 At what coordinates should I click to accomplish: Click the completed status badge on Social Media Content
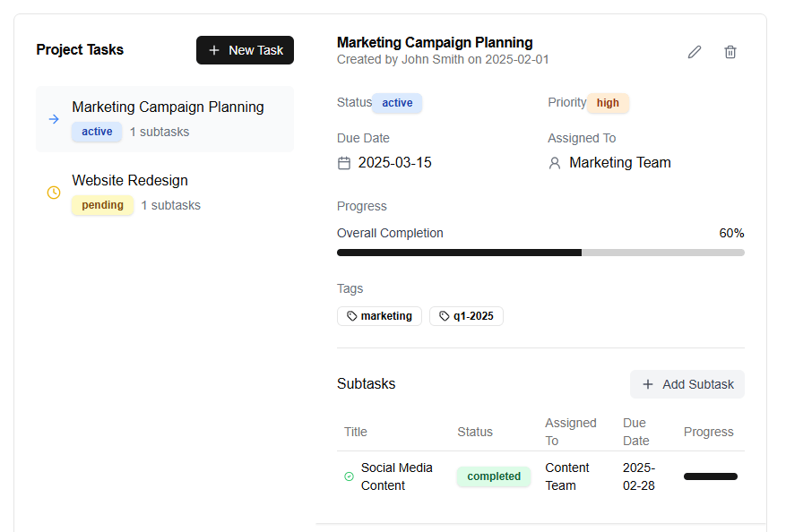click(x=493, y=476)
